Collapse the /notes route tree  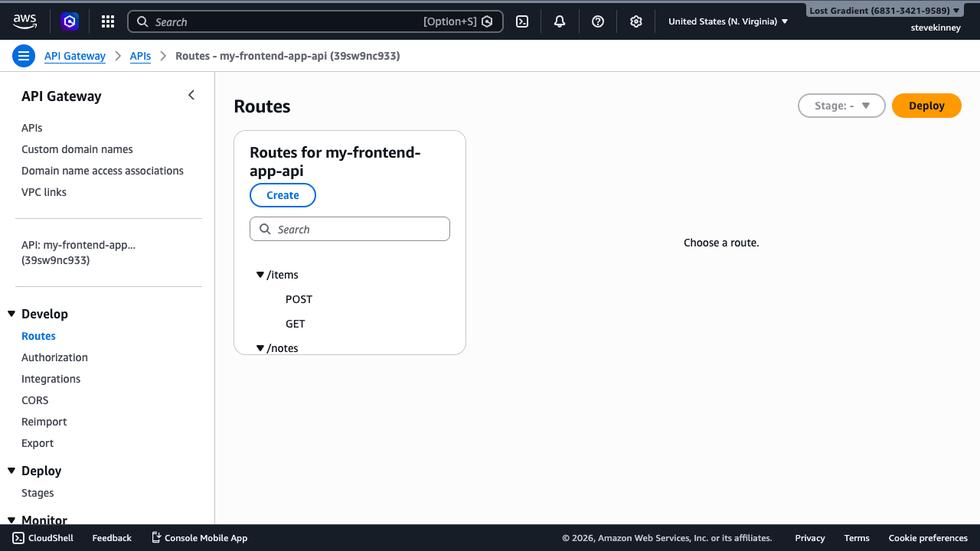[260, 348]
